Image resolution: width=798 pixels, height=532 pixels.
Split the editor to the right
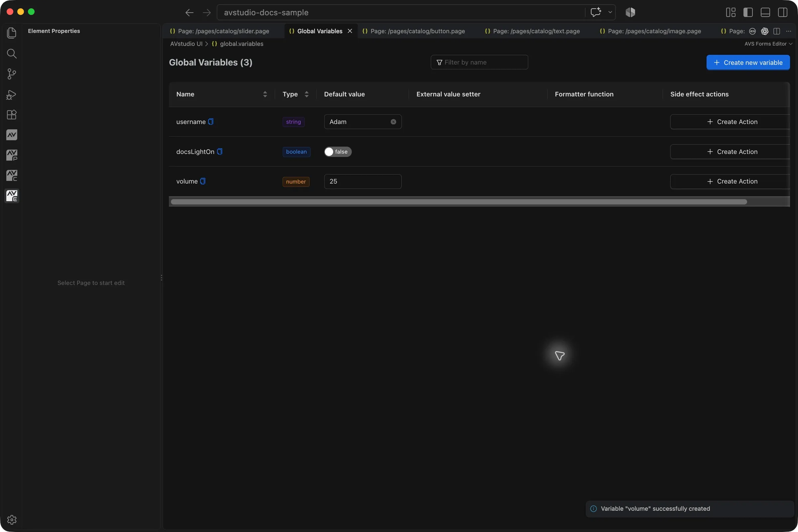pos(777,31)
